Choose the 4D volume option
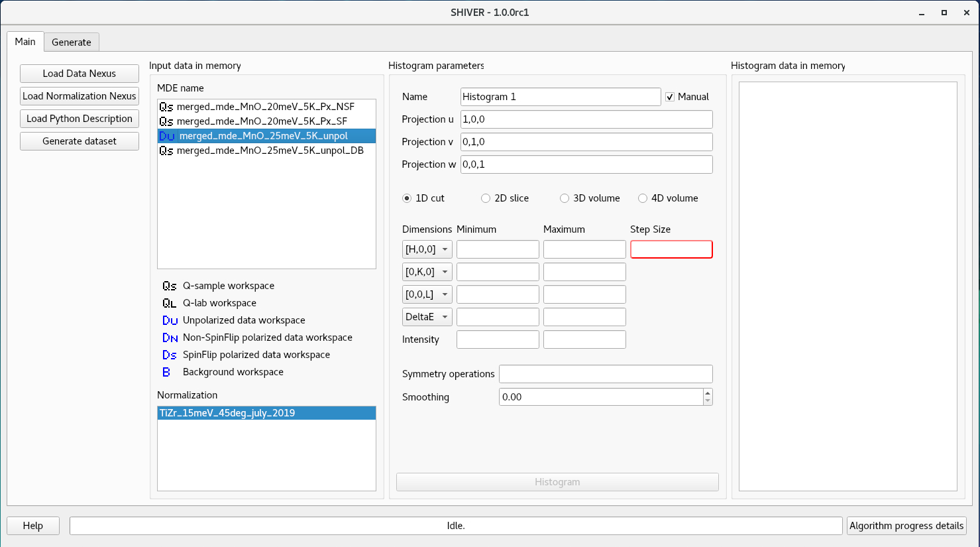This screenshot has width=980, height=547. point(643,198)
